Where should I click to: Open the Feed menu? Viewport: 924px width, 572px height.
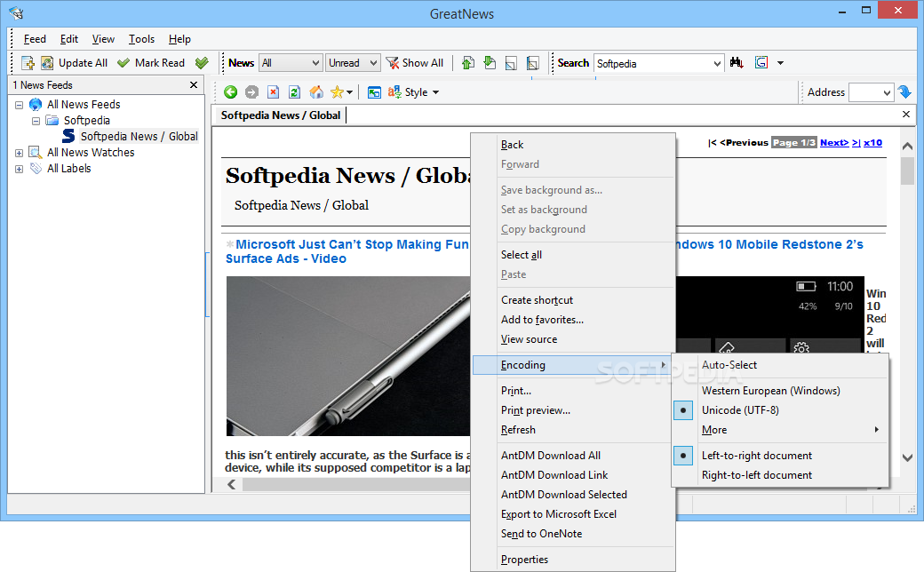click(35, 39)
